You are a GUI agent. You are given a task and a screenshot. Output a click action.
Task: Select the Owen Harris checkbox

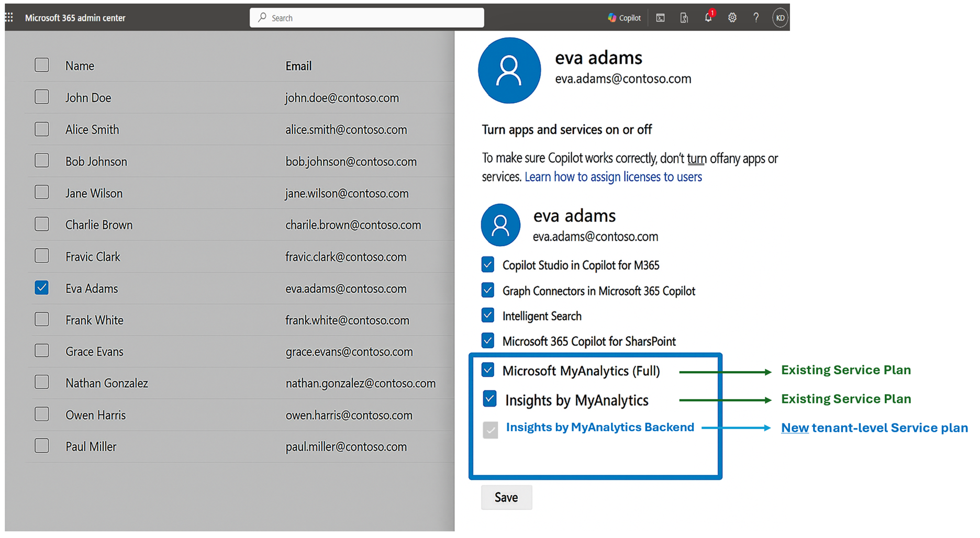42,414
